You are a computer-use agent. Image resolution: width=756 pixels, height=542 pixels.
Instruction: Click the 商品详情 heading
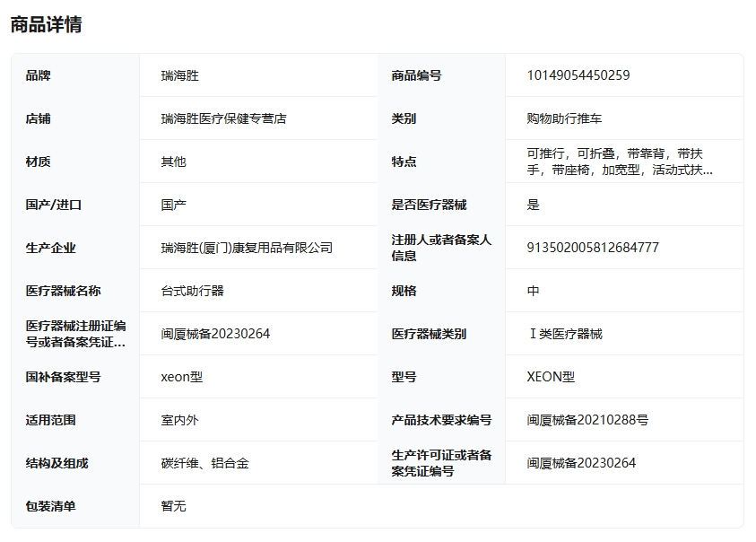(x=47, y=24)
